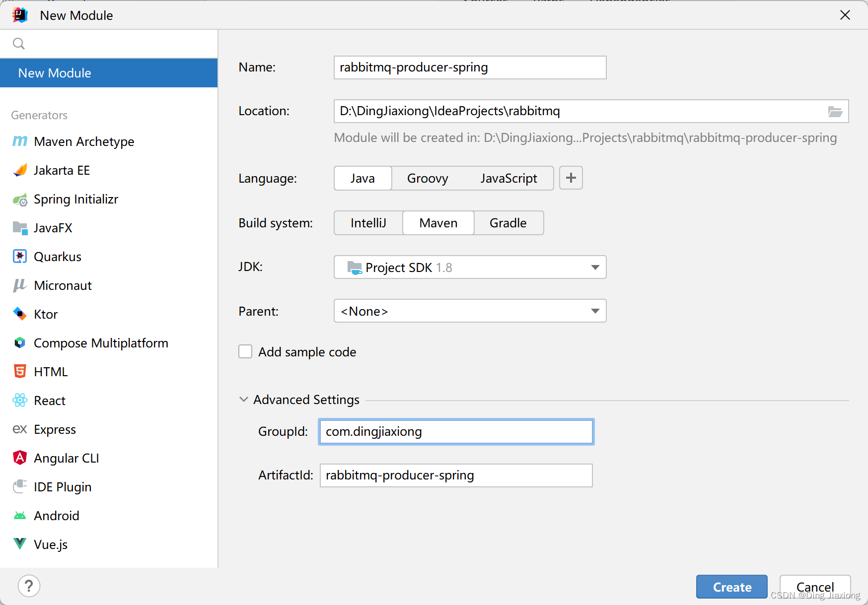Click the Compose Multiplatform hexagon icon

point(20,343)
